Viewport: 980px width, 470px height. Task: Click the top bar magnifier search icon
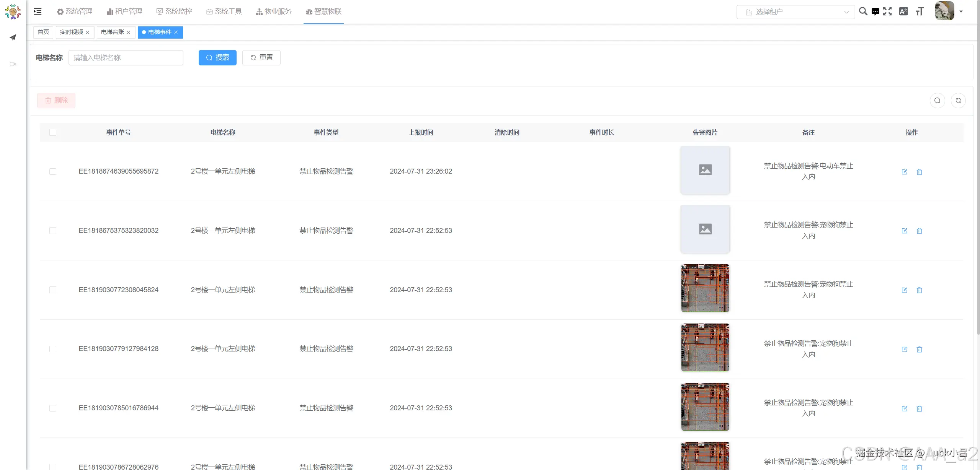[863, 11]
